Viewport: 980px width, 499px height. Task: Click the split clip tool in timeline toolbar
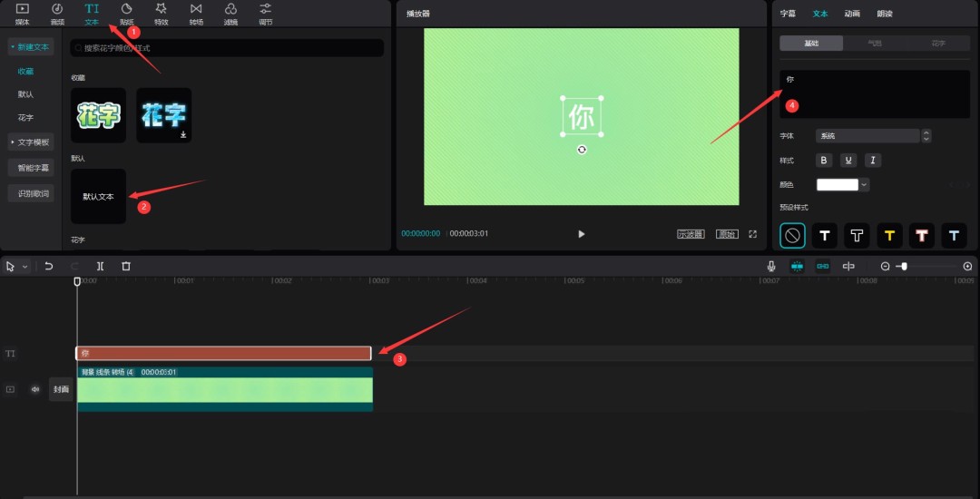100,266
